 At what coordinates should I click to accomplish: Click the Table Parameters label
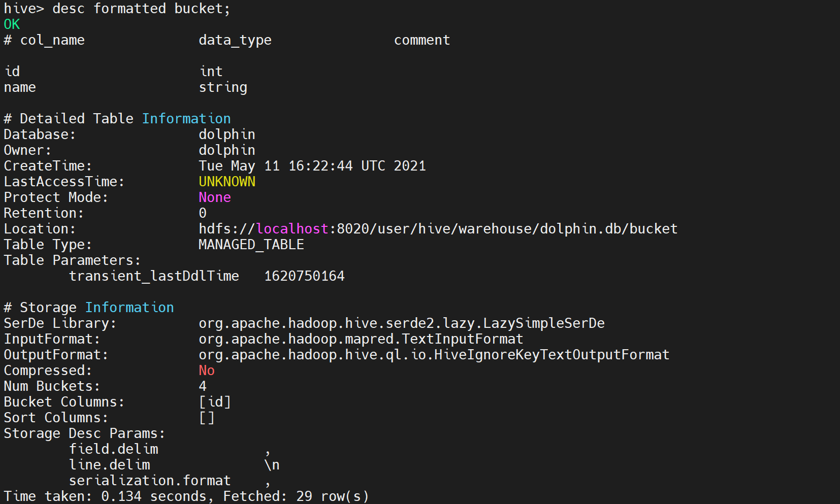pyautogui.click(x=72, y=260)
